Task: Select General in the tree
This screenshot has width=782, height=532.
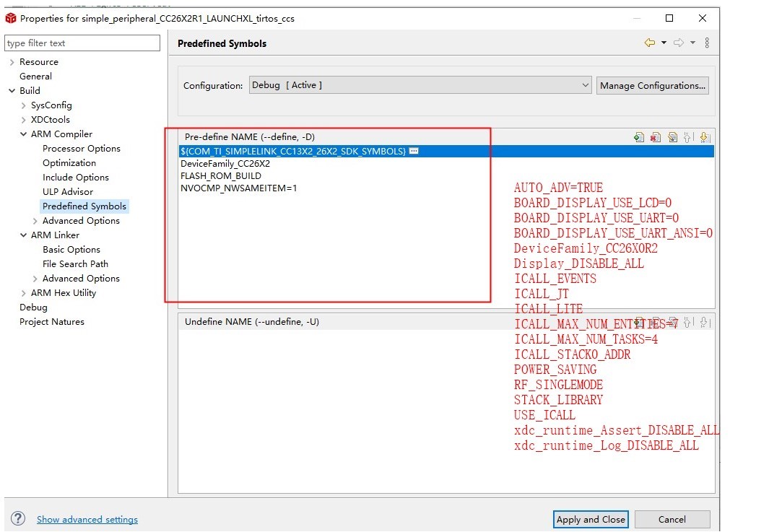Action: (35, 77)
